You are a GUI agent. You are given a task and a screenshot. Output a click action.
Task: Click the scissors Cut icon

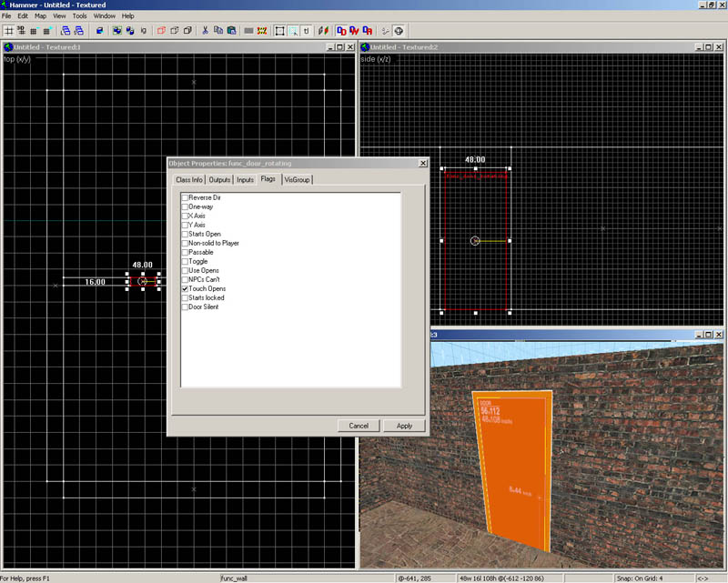[206, 30]
